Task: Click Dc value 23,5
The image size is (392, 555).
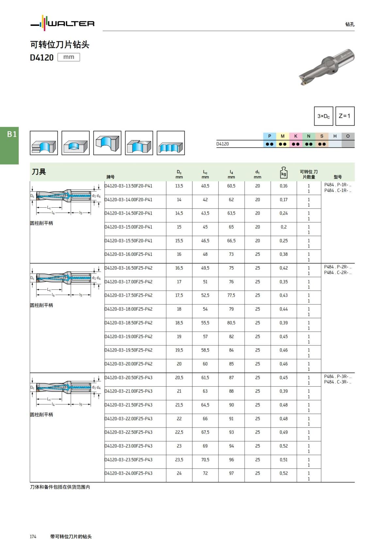Action: tap(179, 460)
